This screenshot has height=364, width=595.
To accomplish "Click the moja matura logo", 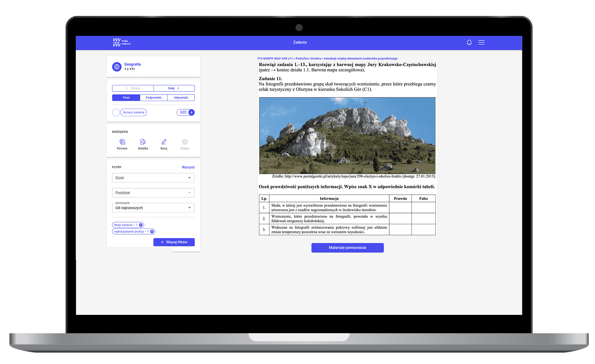I will point(121,42).
